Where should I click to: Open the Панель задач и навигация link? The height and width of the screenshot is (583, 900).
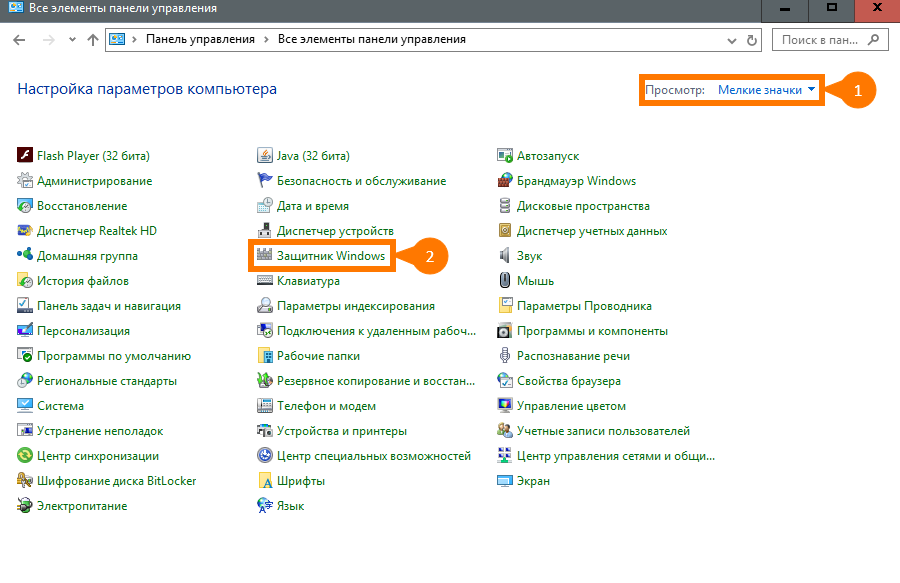(109, 306)
